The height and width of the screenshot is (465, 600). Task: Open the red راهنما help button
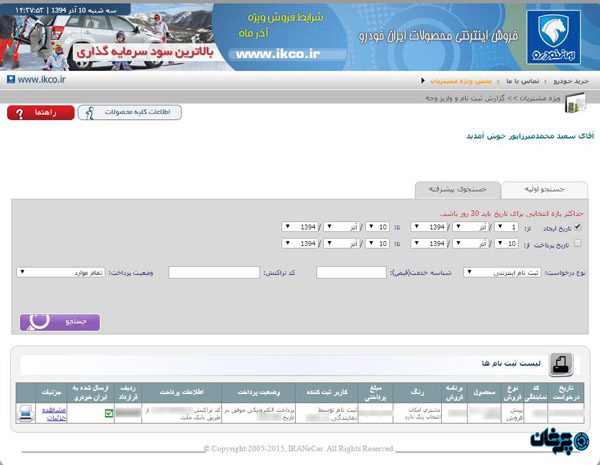41,113
